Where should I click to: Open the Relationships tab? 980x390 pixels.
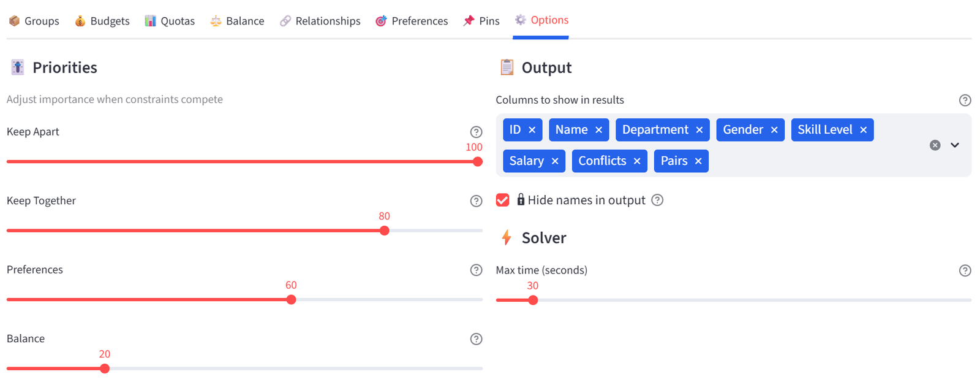pos(320,21)
